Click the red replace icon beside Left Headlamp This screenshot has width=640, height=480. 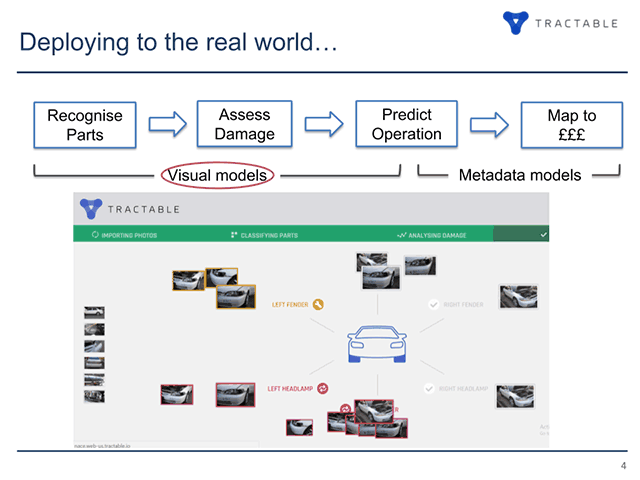[323, 388]
